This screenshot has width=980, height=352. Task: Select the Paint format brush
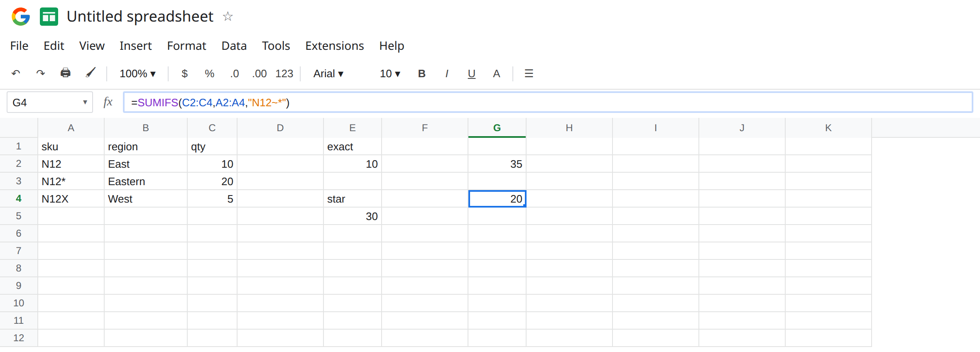[91, 73]
